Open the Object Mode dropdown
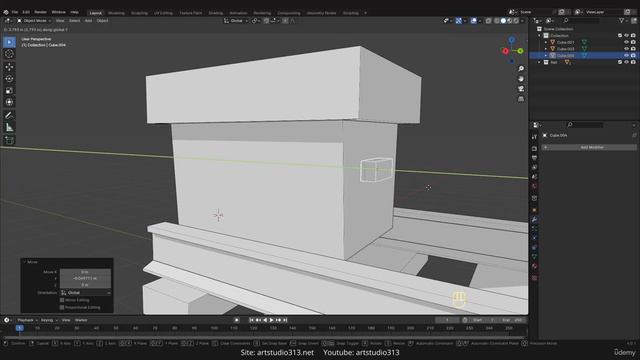Screen dimensions: 640x360 pyautogui.click(x=34, y=21)
